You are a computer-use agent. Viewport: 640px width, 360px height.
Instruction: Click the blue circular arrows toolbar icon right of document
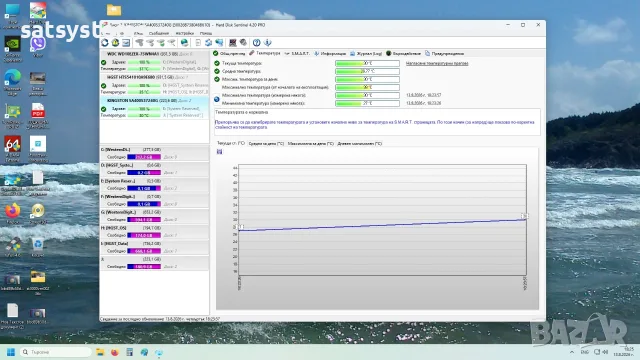209,42
